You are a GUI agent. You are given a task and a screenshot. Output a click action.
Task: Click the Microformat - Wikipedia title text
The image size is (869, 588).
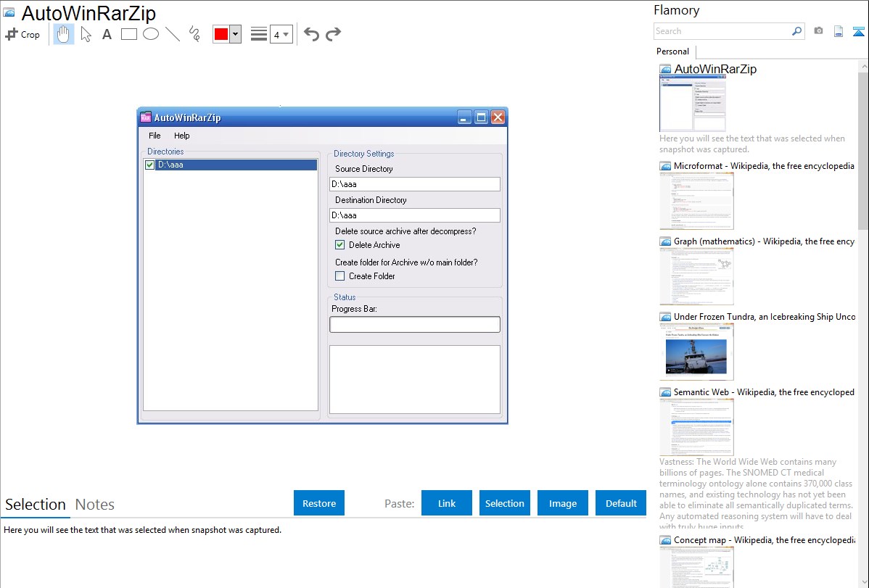pyautogui.click(x=764, y=166)
